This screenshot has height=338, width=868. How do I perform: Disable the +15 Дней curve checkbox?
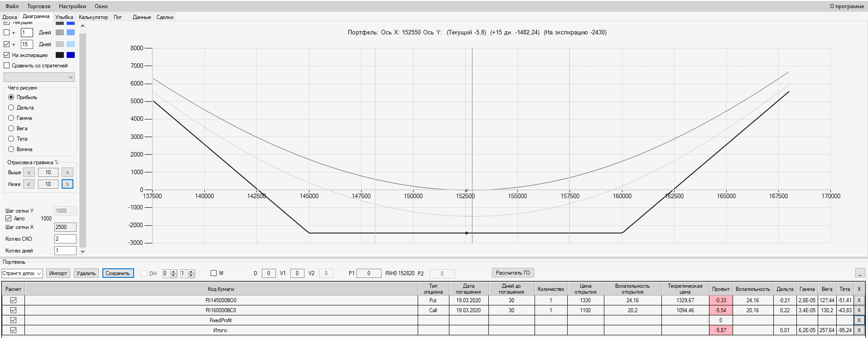[x=6, y=44]
